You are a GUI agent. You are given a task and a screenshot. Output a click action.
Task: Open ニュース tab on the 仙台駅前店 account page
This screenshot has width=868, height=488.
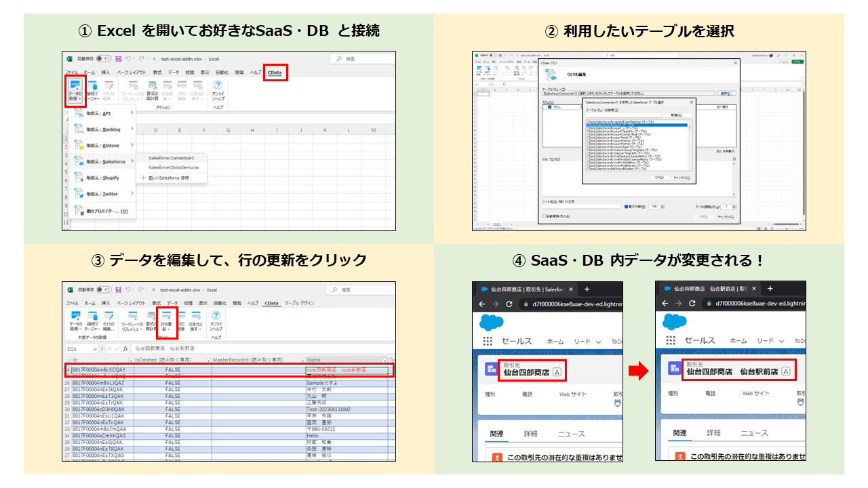pos(754,433)
